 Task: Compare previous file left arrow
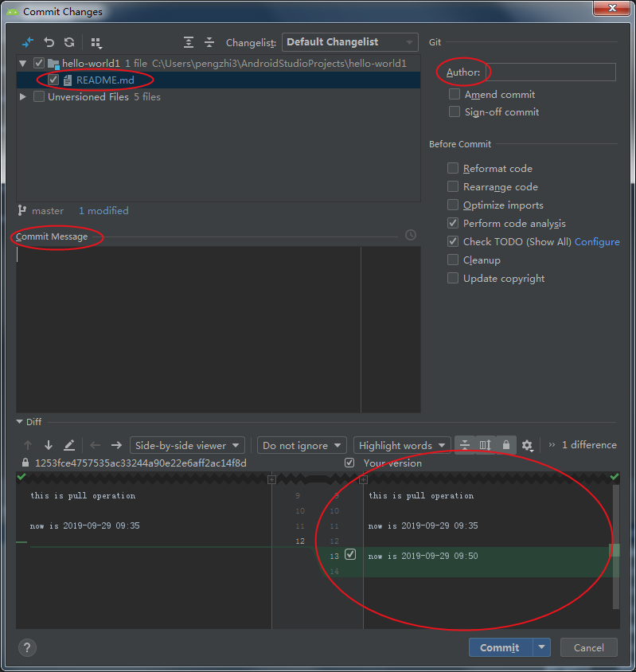96,445
